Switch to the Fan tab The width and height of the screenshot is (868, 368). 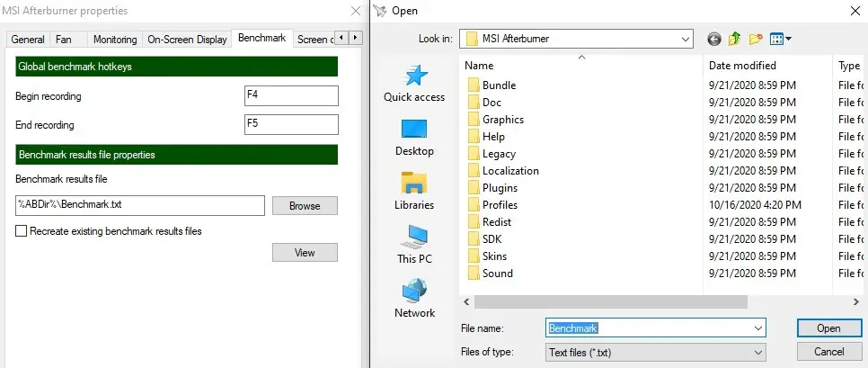[64, 40]
